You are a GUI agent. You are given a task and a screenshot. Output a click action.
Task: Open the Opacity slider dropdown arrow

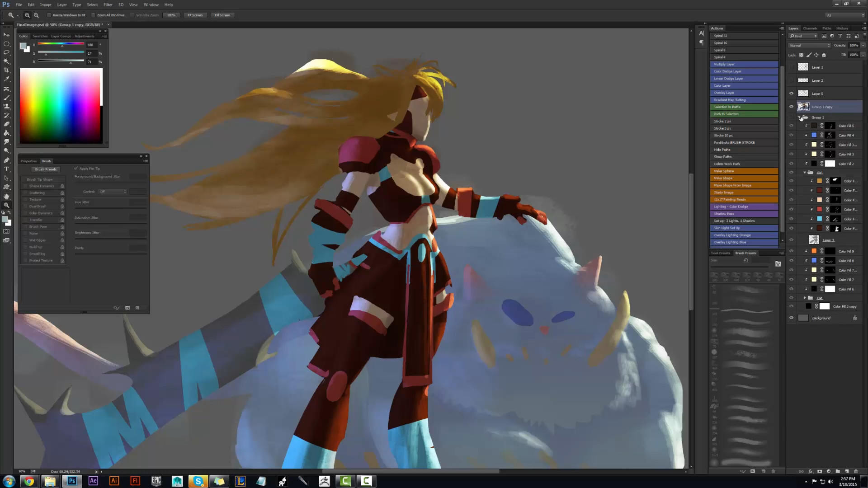pos(863,46)
